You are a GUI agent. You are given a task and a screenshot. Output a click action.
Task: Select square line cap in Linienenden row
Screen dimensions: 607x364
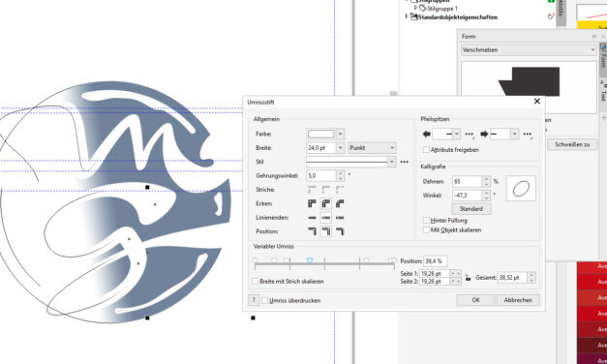(312, 218)
